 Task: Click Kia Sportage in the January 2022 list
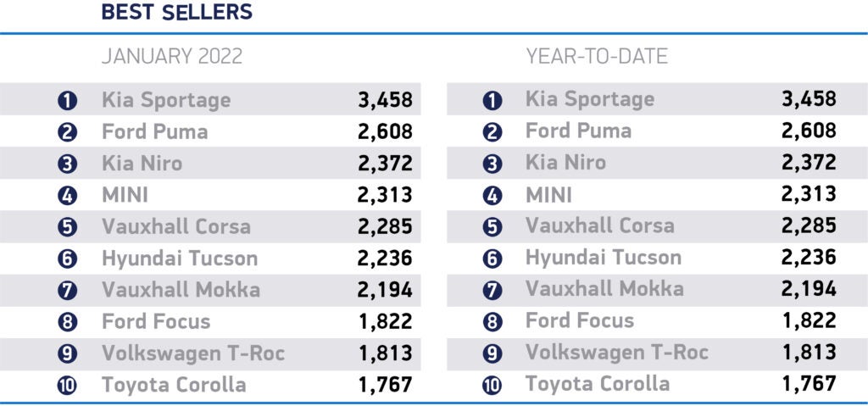(166, 100)
